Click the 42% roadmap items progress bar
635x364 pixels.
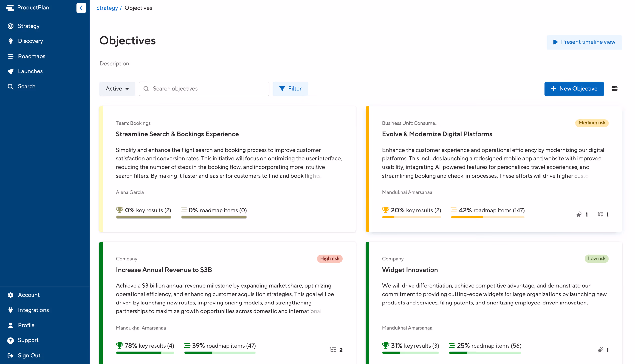click(487, 217)
